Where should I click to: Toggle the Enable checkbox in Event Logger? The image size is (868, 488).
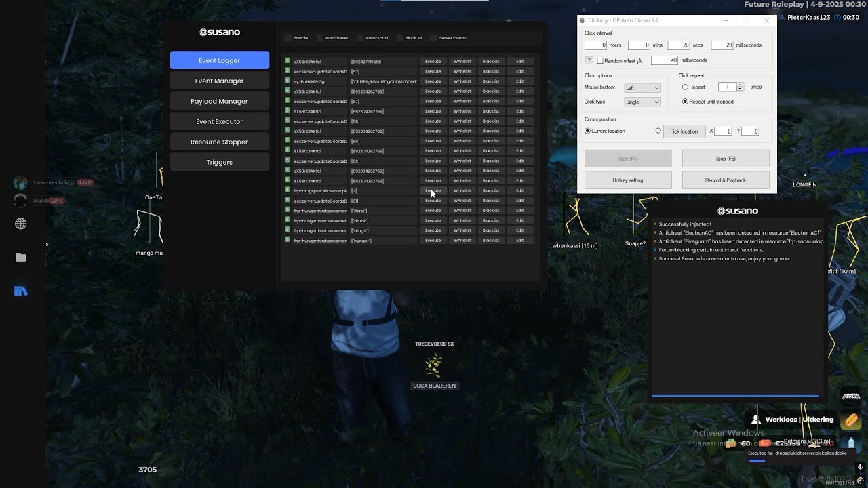click(x=288, y=38)
